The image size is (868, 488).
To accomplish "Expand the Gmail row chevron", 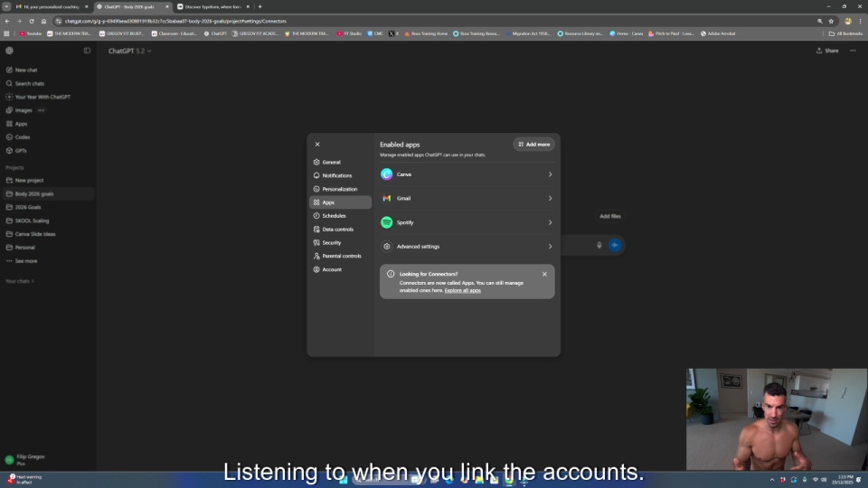I will [550, 198].
